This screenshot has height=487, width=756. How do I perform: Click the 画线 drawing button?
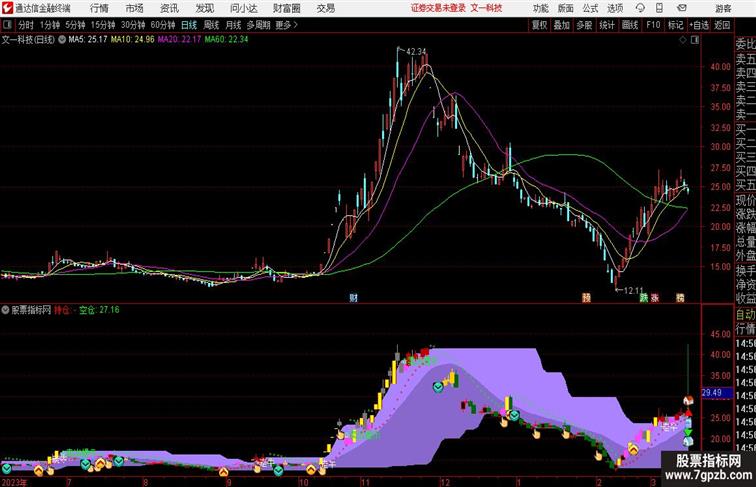(630, 25)
